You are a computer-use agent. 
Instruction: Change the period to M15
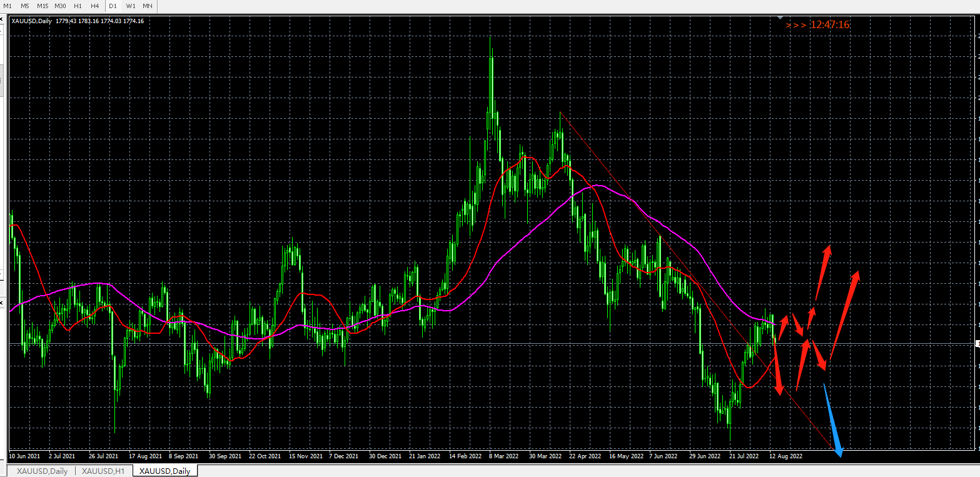[x=43, y=6]
